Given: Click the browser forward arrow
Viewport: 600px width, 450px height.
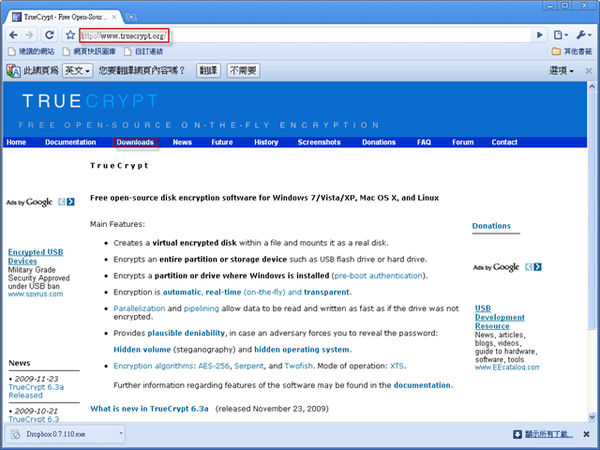Looking at the screenshot, I should pyautogui.click(x=29, y=35).
